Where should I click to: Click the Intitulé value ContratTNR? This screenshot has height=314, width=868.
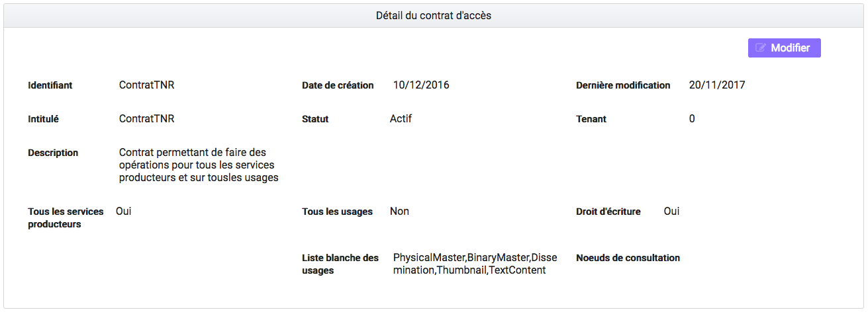pos(147,119)
